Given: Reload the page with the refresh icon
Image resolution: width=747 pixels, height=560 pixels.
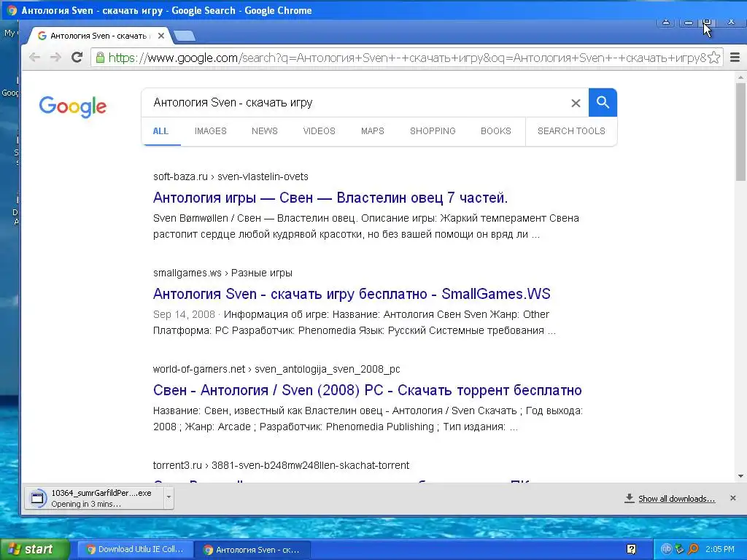Looking at the screenshot, I should pos(77,58).
